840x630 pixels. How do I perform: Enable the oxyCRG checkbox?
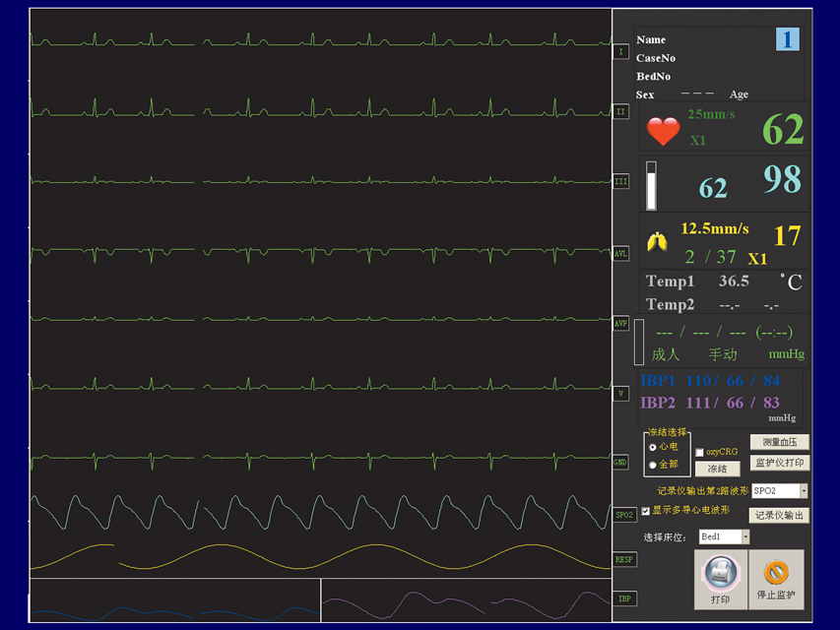point(699,453)
